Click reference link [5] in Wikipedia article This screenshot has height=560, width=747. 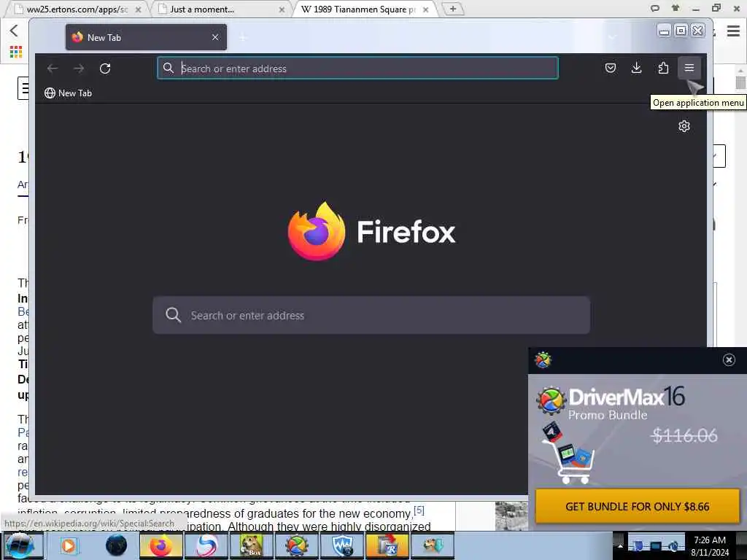click(419, 510)
